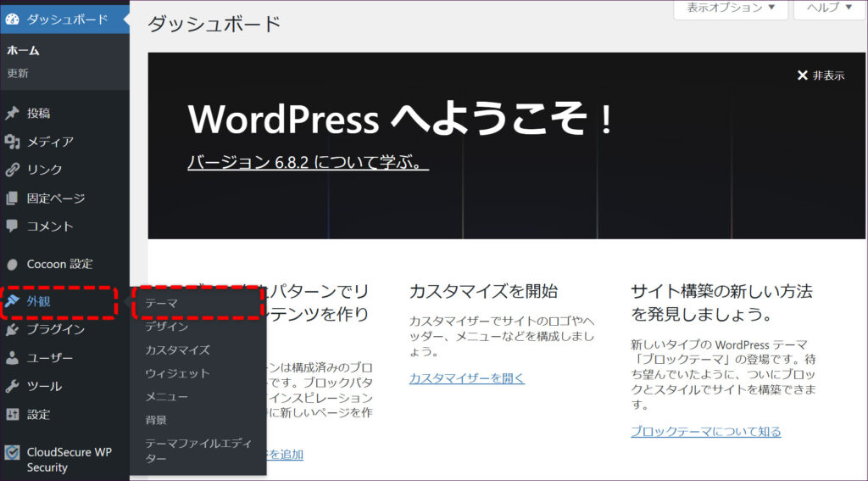The width and height of the screenshot is (868, 481).
Task: Click the Dashboard gauge icon in sidebar
Action: point(12,19)
